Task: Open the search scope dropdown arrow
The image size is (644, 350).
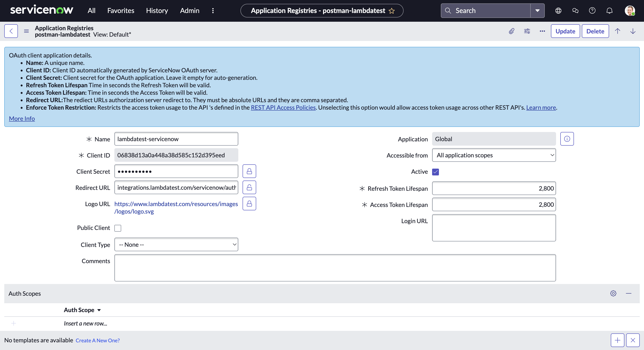Action: point(538,10)
